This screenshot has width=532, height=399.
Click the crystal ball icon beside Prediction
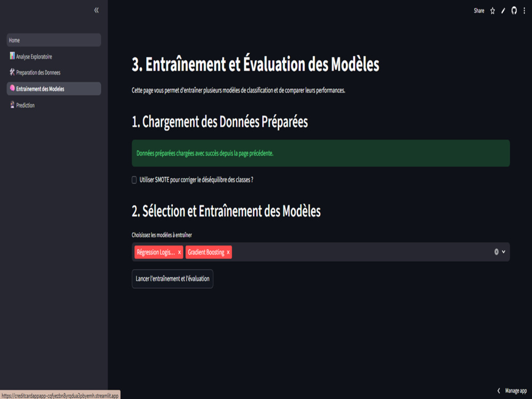(x=12, y=104)
